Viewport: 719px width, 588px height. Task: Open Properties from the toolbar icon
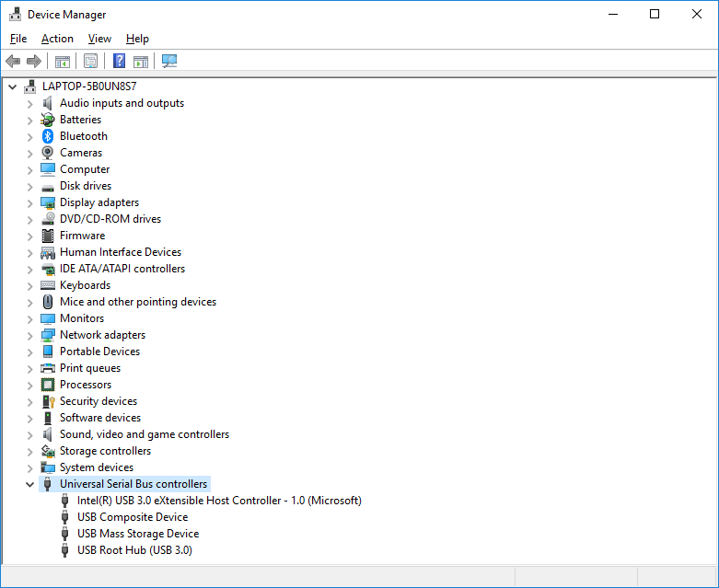click(x=90, y=62)
